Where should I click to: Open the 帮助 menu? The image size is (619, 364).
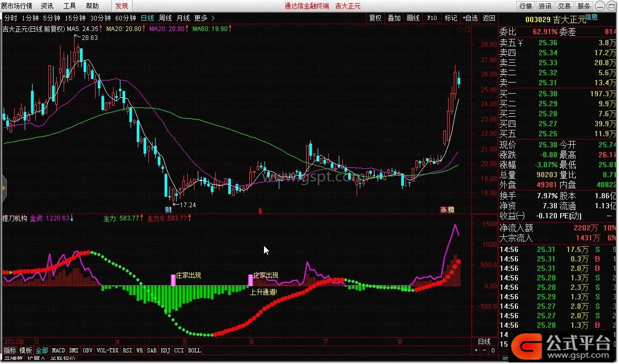point(92,6)
